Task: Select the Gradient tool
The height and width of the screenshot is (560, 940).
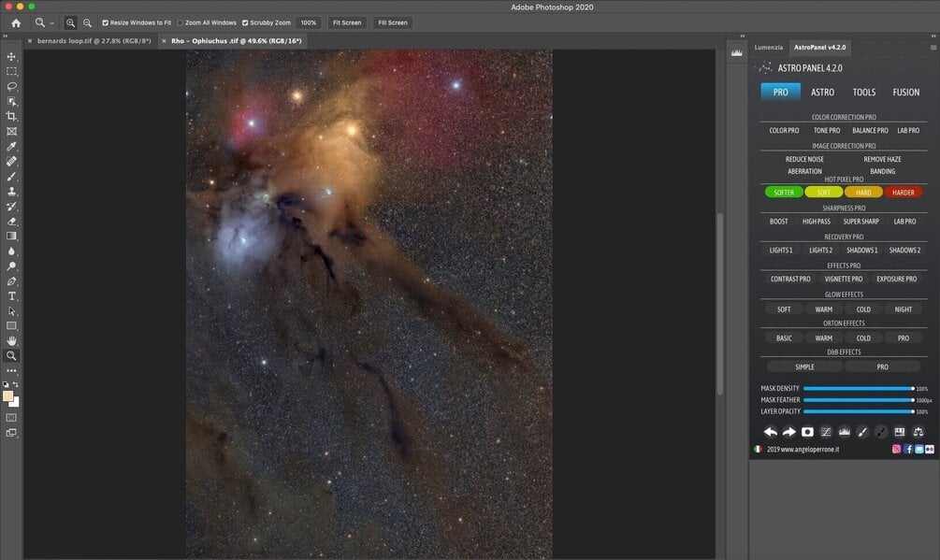Action: [11, 236]
